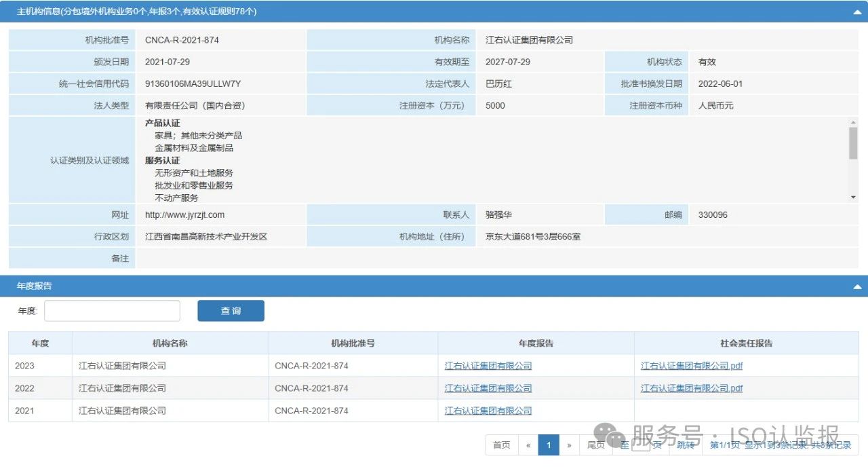Click the 查询 button
Screen dimensions: 868x471
click(231, 311)
